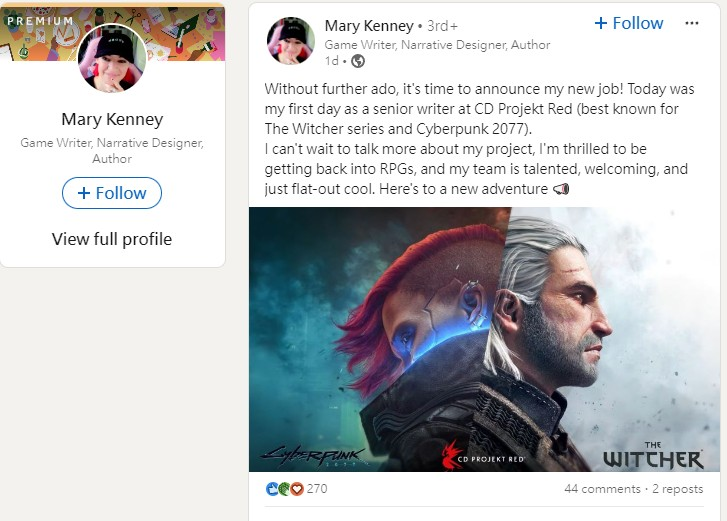Click the PREMIUM badge label
727x521 pixels.
[x=40, y=20]
